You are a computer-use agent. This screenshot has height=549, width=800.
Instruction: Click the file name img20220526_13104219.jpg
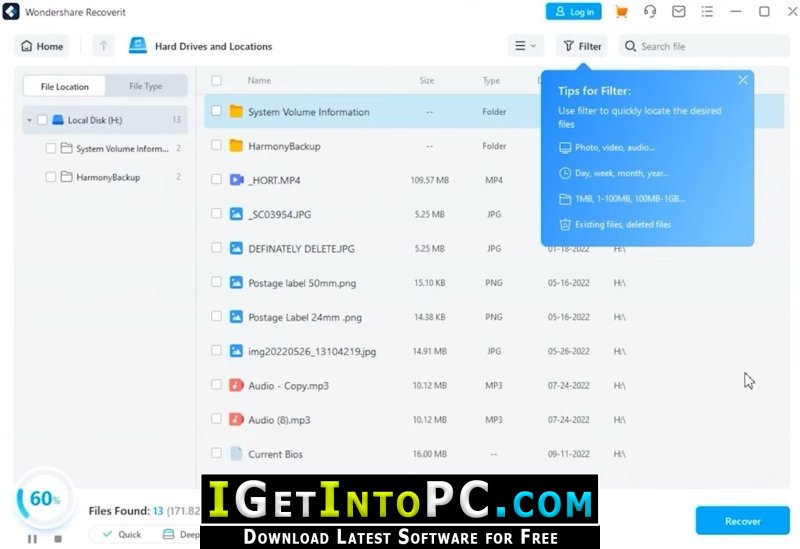[312, 351]
